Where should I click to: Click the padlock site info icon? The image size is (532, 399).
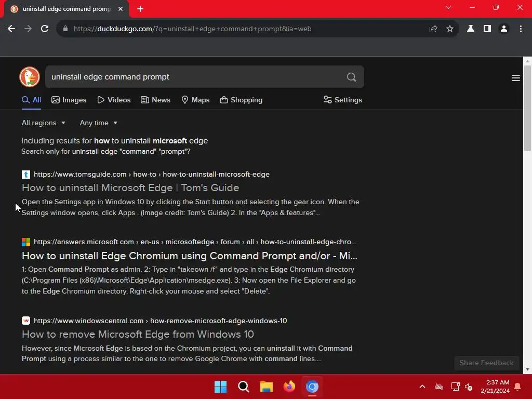pyautogui.click(x=65, y=29)
